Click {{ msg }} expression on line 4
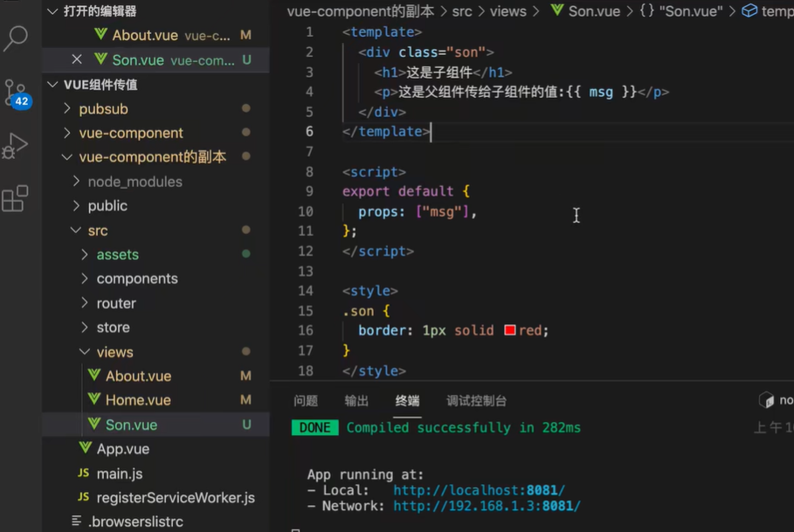This screenshot has width=794, height=532. pyautogui.click(x=601, y=92)
